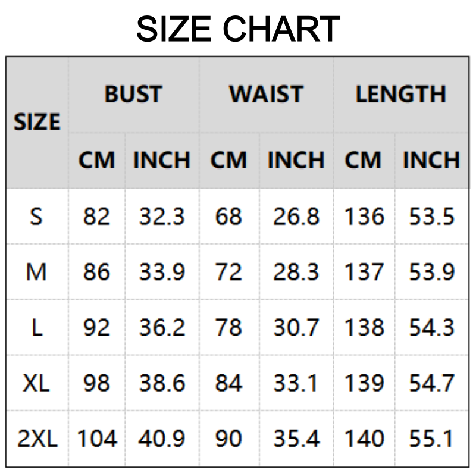Click the INCH subheader under WAIST

coord(296,161)
